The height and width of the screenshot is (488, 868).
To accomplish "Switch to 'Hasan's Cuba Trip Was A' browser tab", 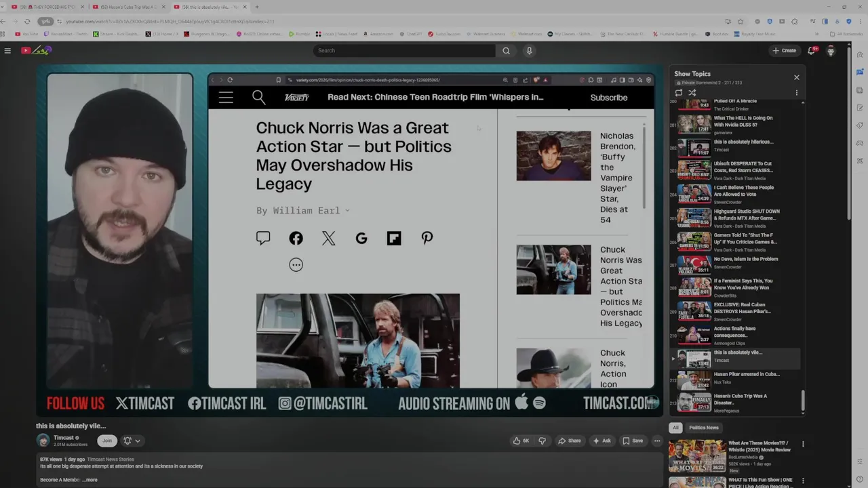I will pos(129,7).
